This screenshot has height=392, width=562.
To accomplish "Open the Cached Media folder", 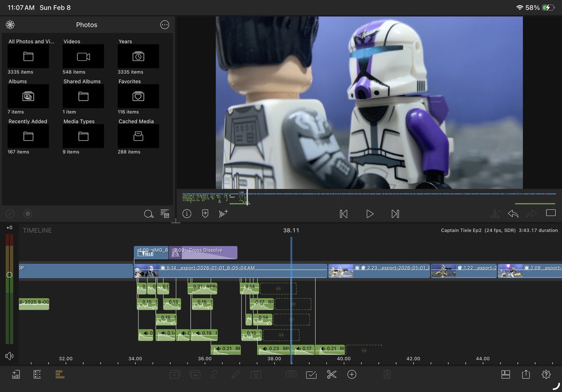I will (x=138, y=136).
